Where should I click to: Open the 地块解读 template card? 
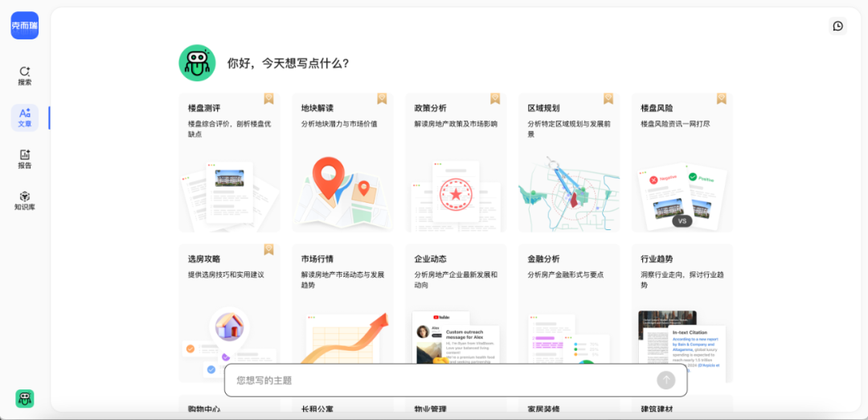[342, 163]
